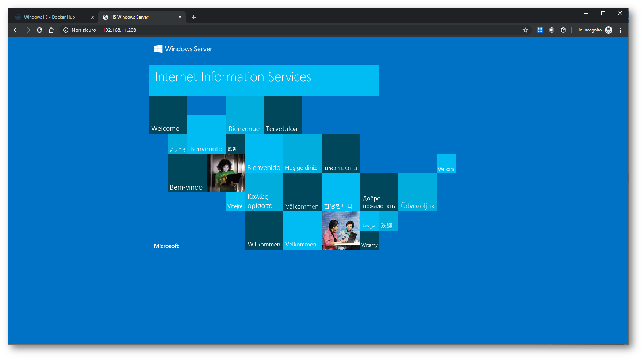The image size is (644, 360).
Task: Click the Korean 환영합니다 tile
Action: click(x=341, y=192)
